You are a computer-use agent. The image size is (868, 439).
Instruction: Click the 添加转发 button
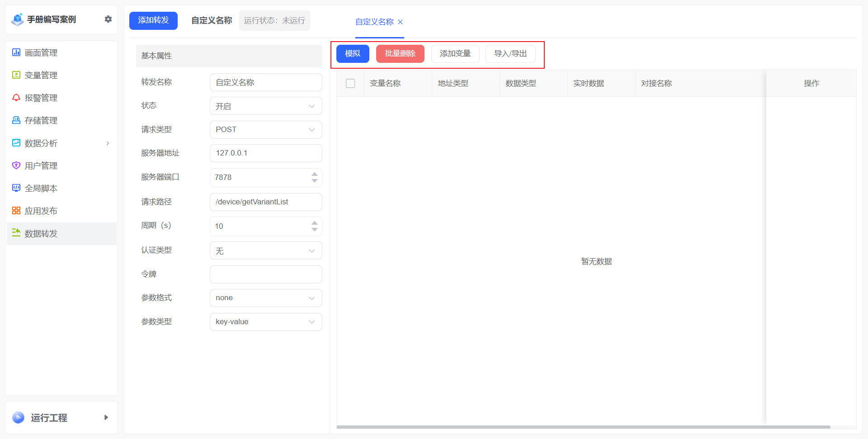pyautogui.click(x=153, y=20)
